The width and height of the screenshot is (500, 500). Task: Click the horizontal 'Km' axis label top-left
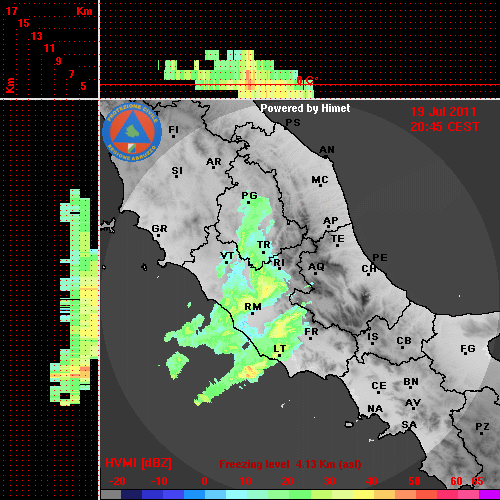(x=84, y=11)
